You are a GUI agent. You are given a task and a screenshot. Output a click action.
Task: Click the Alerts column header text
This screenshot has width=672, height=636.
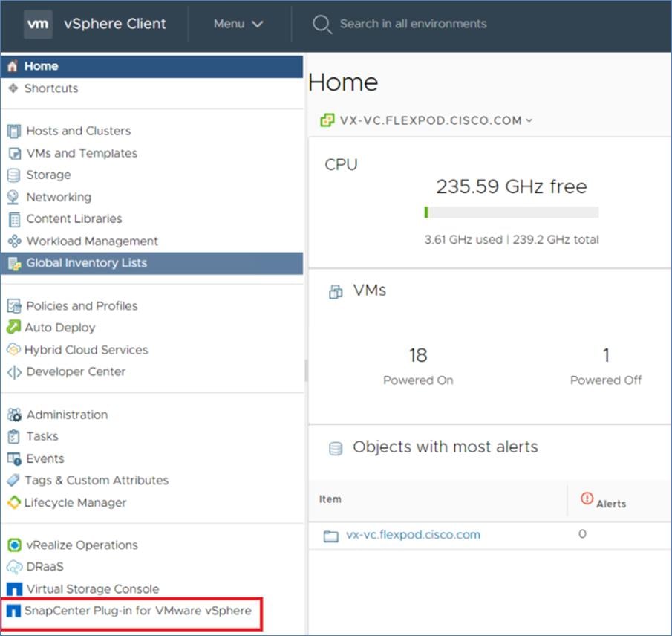(611, 504)
